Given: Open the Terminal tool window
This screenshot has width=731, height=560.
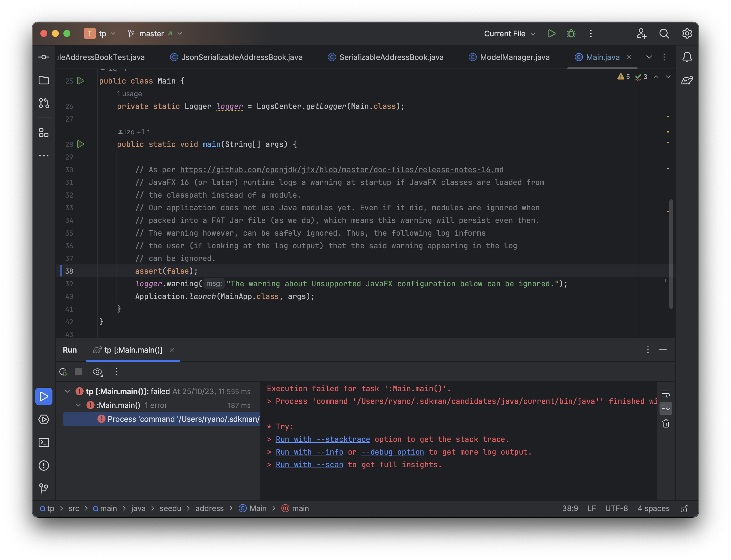Looking at the screenshot, I should (x=44, y=442).
